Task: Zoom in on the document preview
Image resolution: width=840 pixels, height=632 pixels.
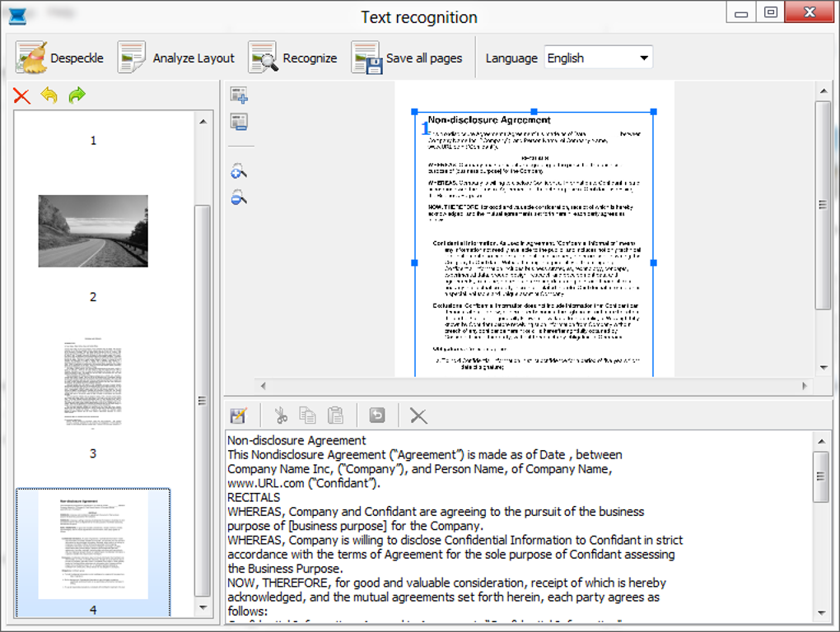Action: click(240, 171)
